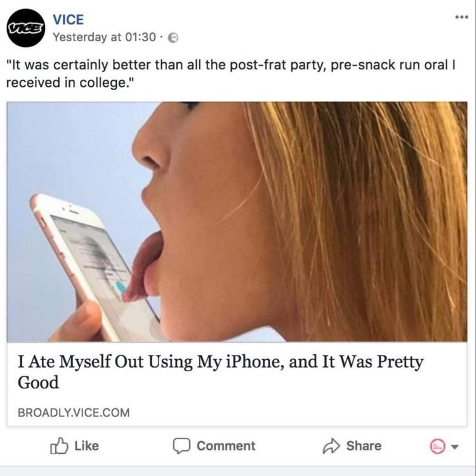This screenshot has height=476, width=476.
Task: Click the thumbs-up Like icon
Action: pyautogui.click(x=58, y=446)
